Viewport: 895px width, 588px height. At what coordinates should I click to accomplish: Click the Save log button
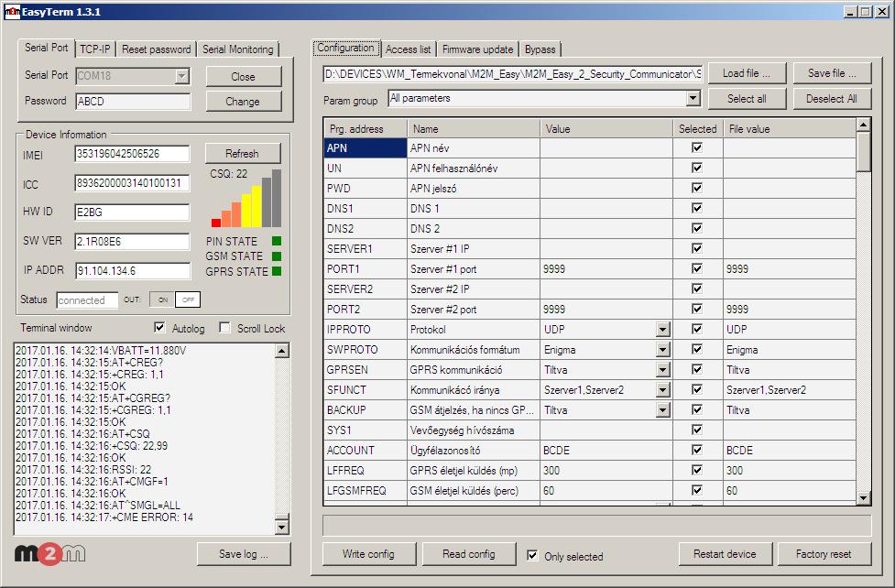coord(244,554)
